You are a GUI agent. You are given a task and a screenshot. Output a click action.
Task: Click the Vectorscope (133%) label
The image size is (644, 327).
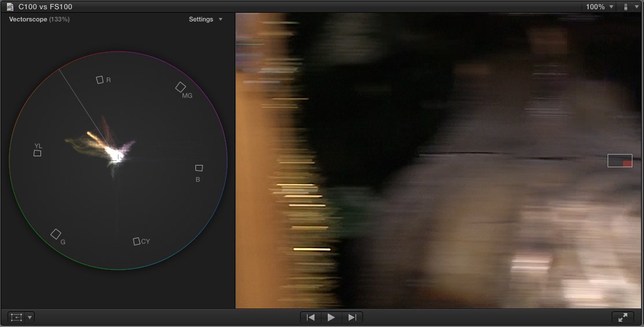(39, 19)
